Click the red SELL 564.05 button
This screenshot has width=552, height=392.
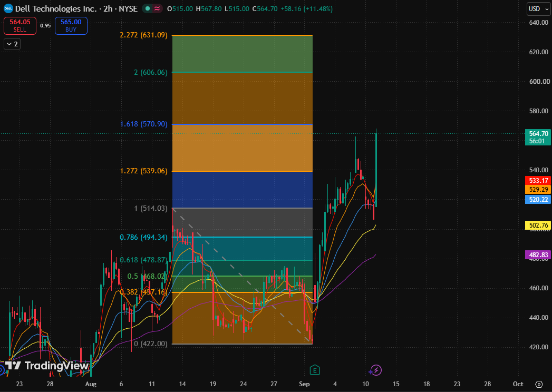pyautogui.click(x=20, y=26)
